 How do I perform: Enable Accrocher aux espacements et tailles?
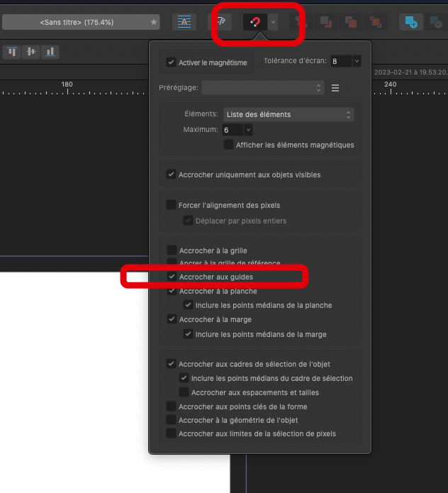(184, 392)
